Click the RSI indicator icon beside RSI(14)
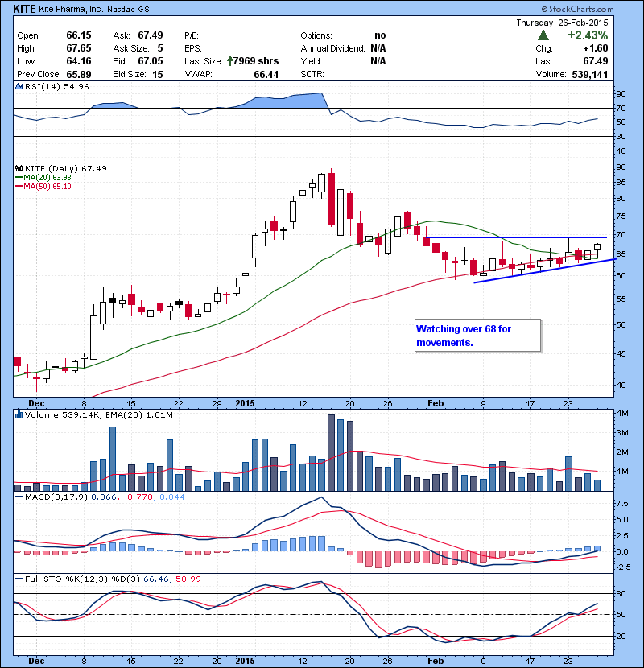Screen dimensions: 644x668 tap(19, 86)
